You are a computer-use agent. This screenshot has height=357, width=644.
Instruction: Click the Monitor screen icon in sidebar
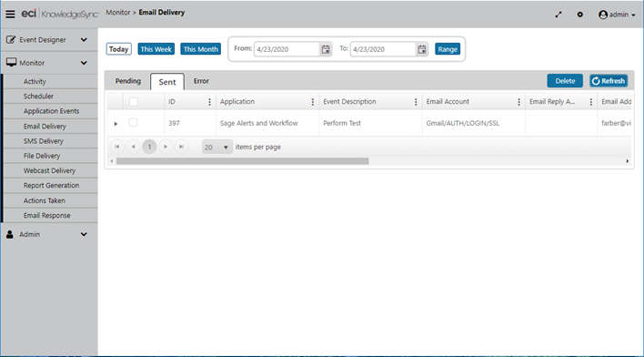pyautogui.click(x=12, y=63)
